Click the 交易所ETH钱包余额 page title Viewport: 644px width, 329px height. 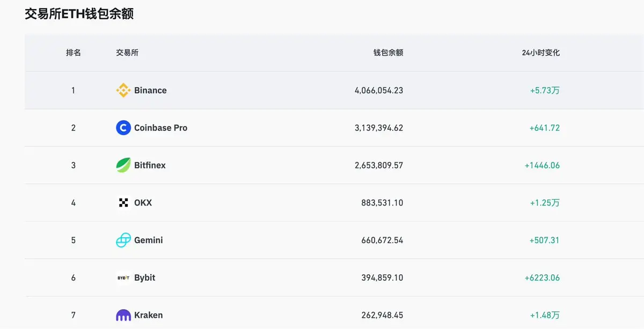click(79, 14)
